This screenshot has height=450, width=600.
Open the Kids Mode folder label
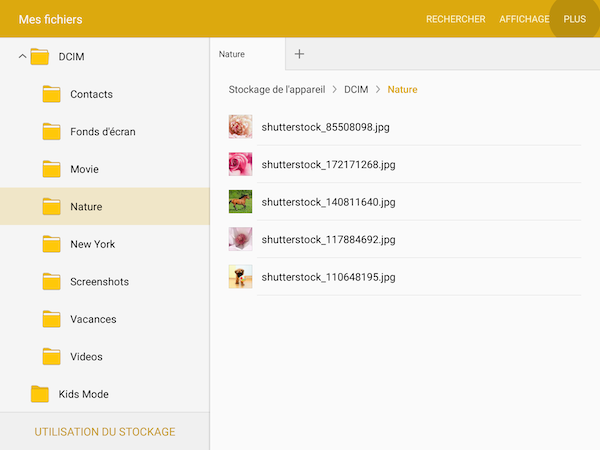click(83, 394)
